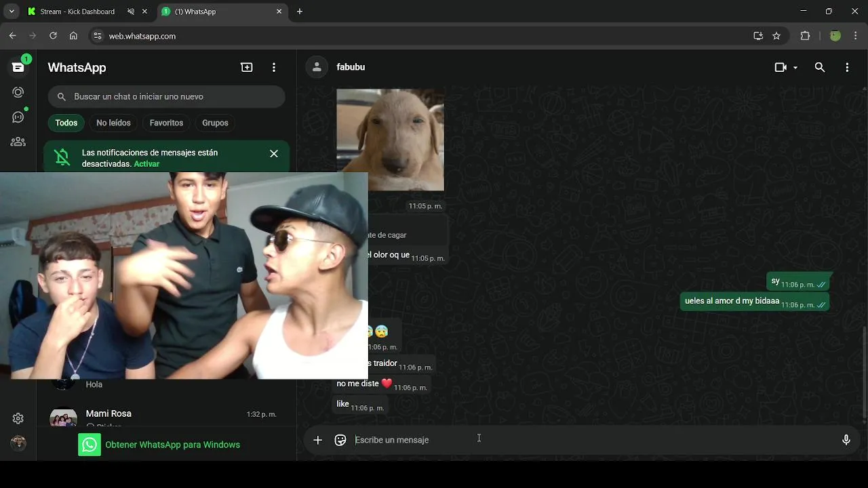Click Obtener WhatsApp para Windows link
This screenshot has width=868, height=488.
[x=172, y=445]
